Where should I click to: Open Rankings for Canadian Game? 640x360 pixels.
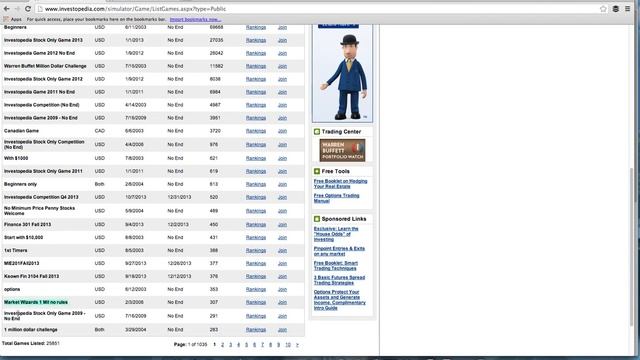(256, 131)
